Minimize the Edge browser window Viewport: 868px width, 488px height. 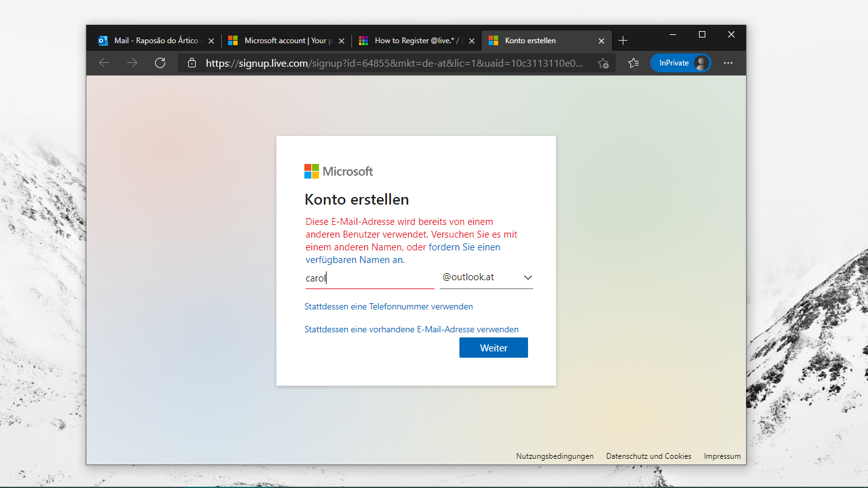pos(673,34)
